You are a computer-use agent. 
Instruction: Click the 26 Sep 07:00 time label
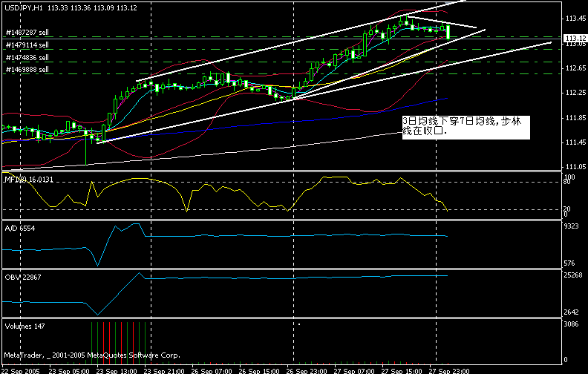coord(212,371)
